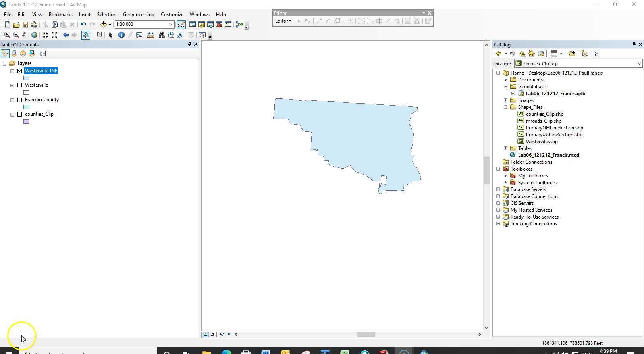Activate the Pan hand tool
The width and height of the screenshot is (644, 354).
(25, 35)
